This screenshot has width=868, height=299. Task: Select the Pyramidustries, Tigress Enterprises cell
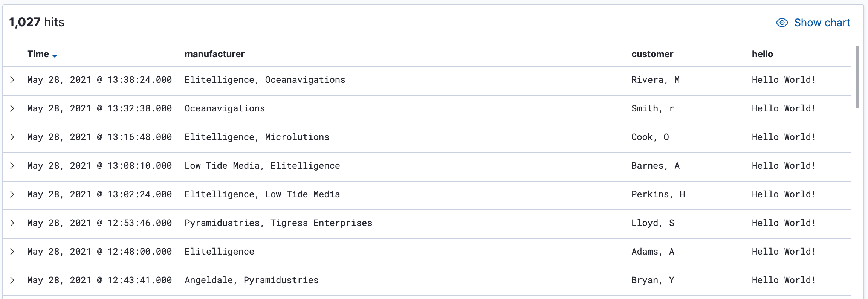coord(278,223)
